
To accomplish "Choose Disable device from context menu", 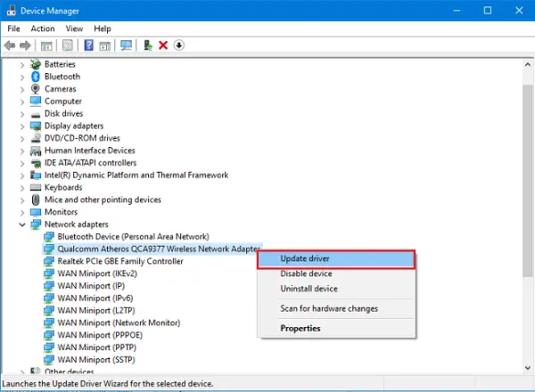I will click(x=336, y=274).
